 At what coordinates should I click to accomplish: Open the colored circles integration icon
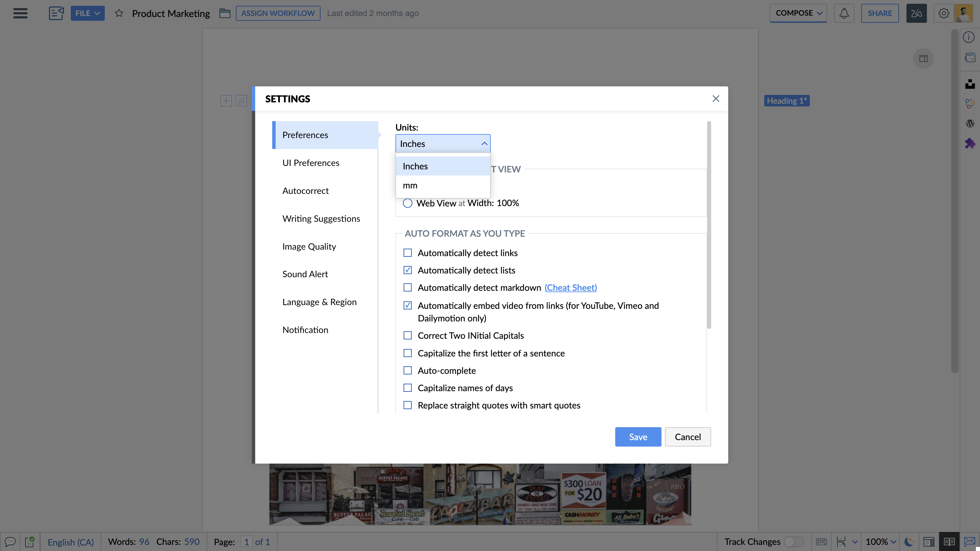970,103
